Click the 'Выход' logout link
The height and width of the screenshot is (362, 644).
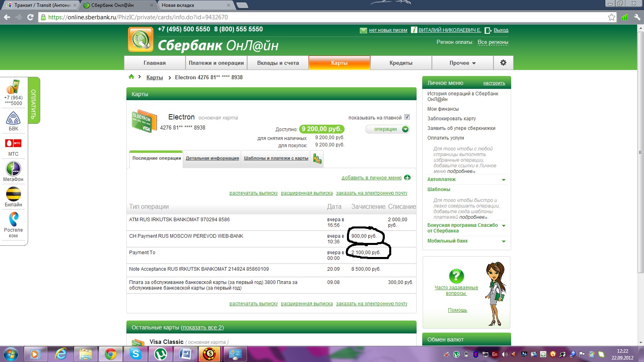click(x=501, y=30)
